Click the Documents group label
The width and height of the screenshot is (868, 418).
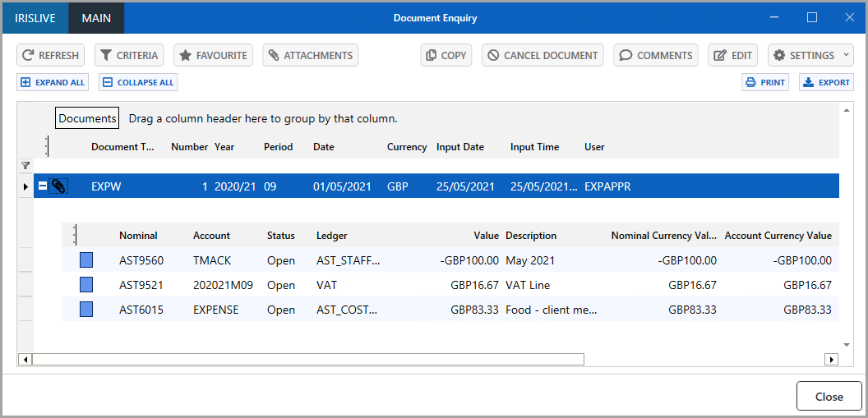click(x=87, y=118)
